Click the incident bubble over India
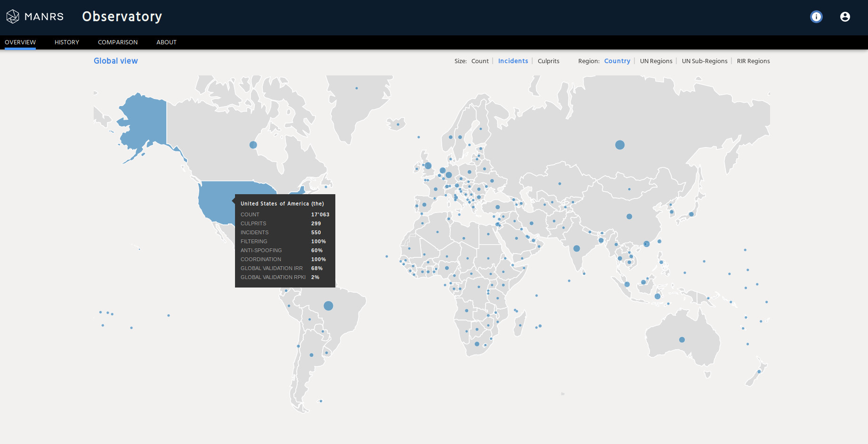This screenshot has width=868, height=444. tap(576, 248)
